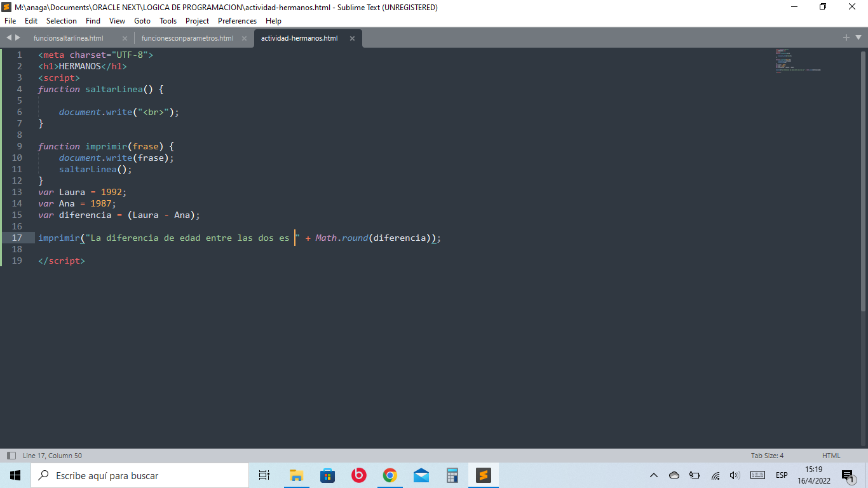868x488 pixels.
Task: Open the tab list dropdown arrow
Action: 858,38
